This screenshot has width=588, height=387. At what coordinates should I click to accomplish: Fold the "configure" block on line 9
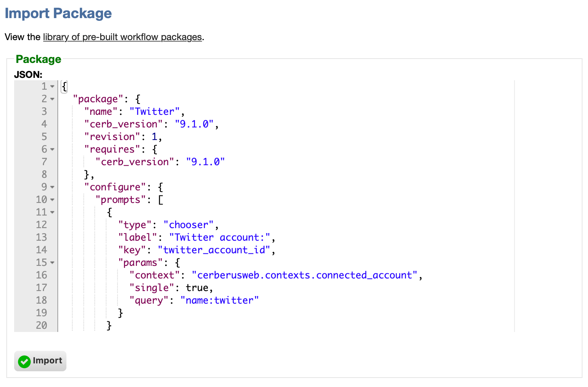52,187
